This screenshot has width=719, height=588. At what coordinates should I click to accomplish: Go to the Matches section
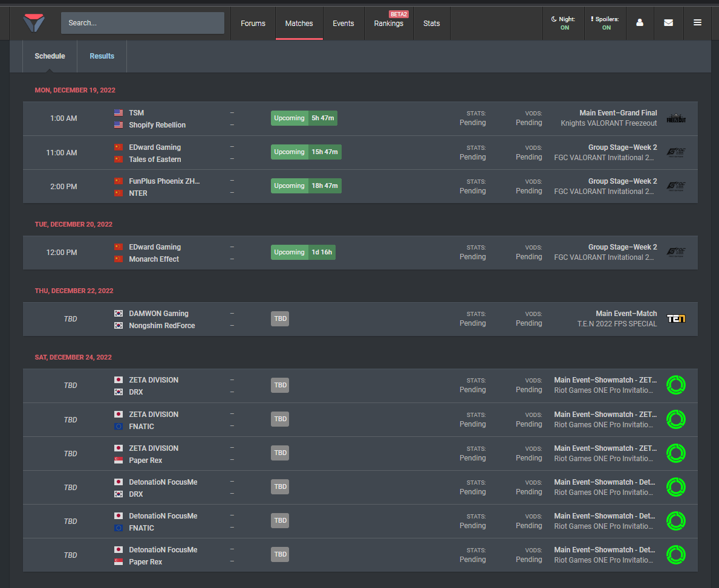tap(299, 24)
